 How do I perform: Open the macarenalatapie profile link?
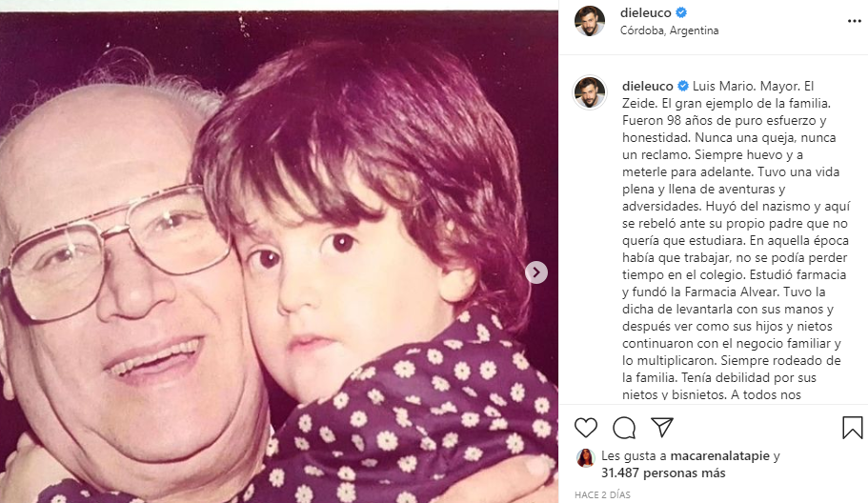pos(719,456)
